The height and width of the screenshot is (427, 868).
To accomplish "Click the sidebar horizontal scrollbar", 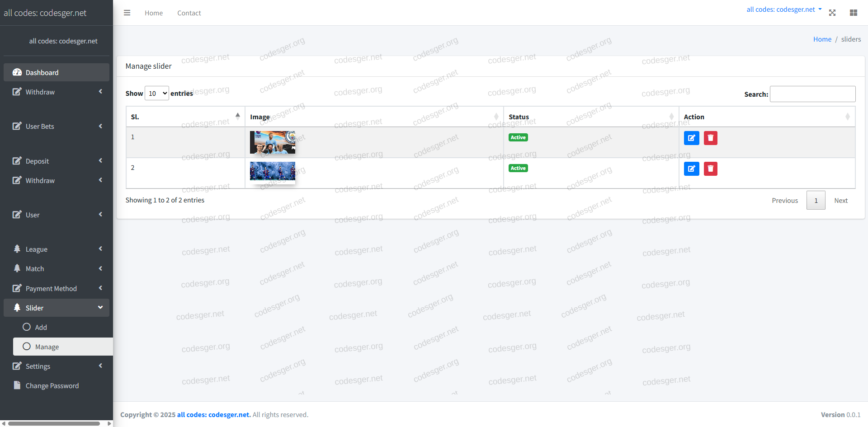I will coord(54,423).
